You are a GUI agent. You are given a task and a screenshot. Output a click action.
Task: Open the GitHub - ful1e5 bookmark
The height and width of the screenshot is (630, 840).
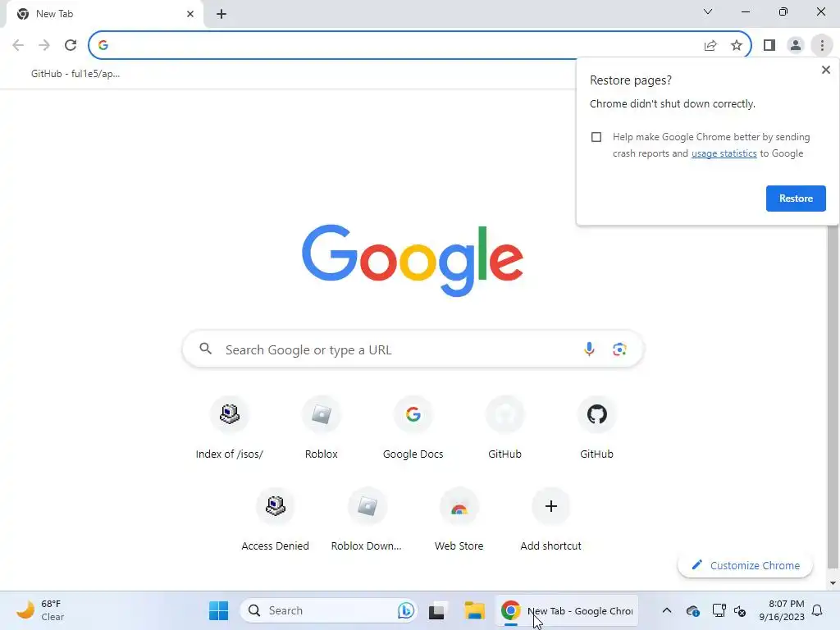coord(75,74)
